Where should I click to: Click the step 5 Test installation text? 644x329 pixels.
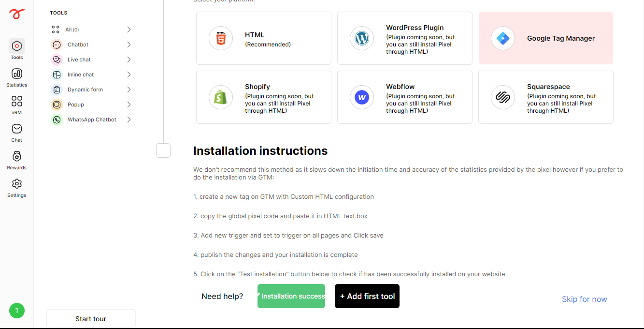pyautogui.click(x=349, y=274)
